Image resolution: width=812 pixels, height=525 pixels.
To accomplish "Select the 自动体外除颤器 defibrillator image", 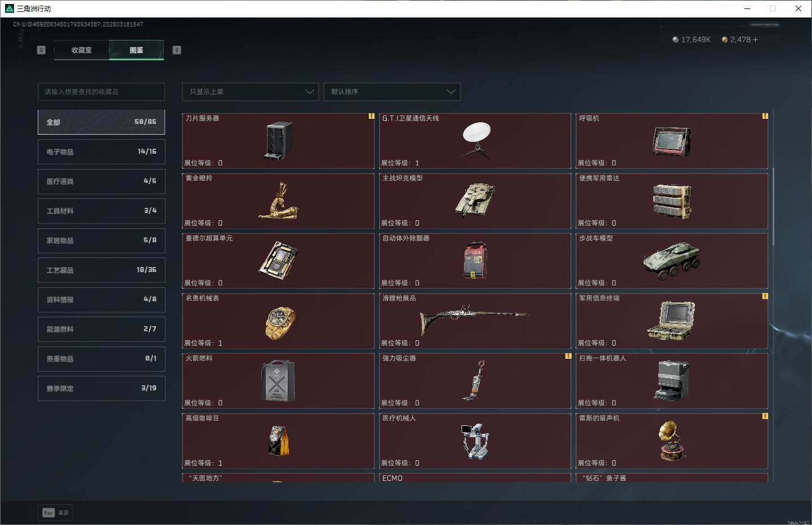I will click(x=475, y=261).
